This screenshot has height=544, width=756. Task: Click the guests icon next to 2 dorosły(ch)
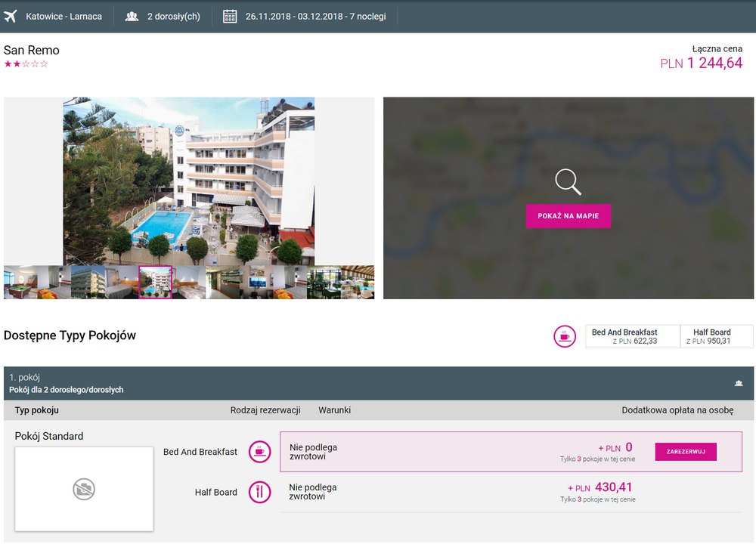[132, 16]
